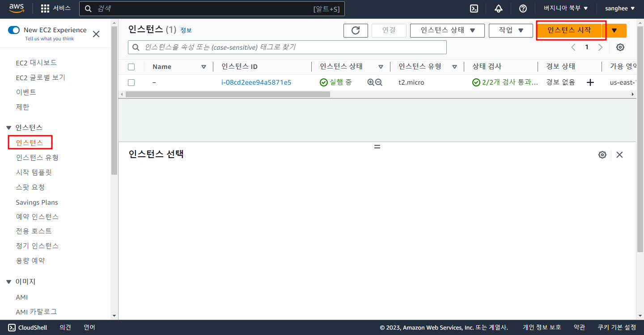Viewport: 644px width, 335px height.
Task: Open the AWS home logo
Action: [x=17, y=9]
